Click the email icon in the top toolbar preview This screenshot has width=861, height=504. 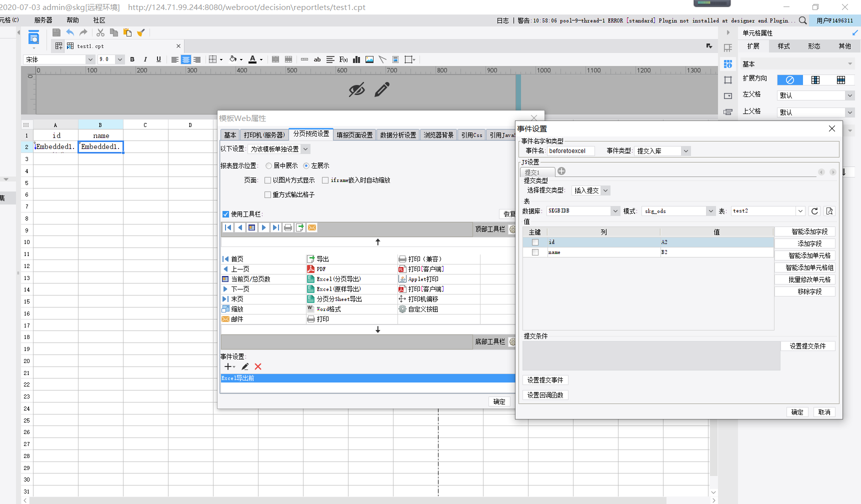click(312, 227)
